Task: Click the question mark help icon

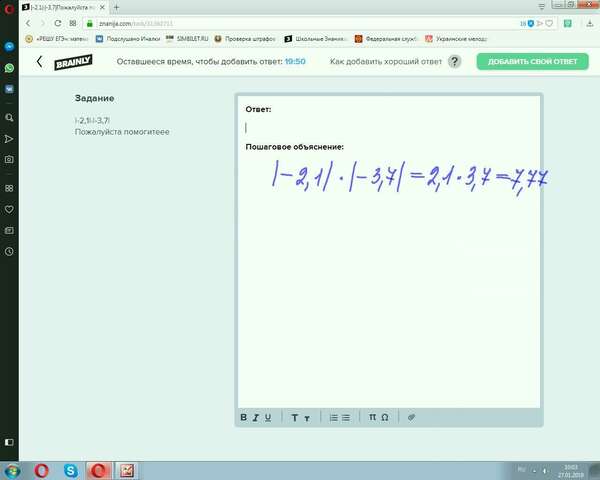Action: click(x=454, y=62)
